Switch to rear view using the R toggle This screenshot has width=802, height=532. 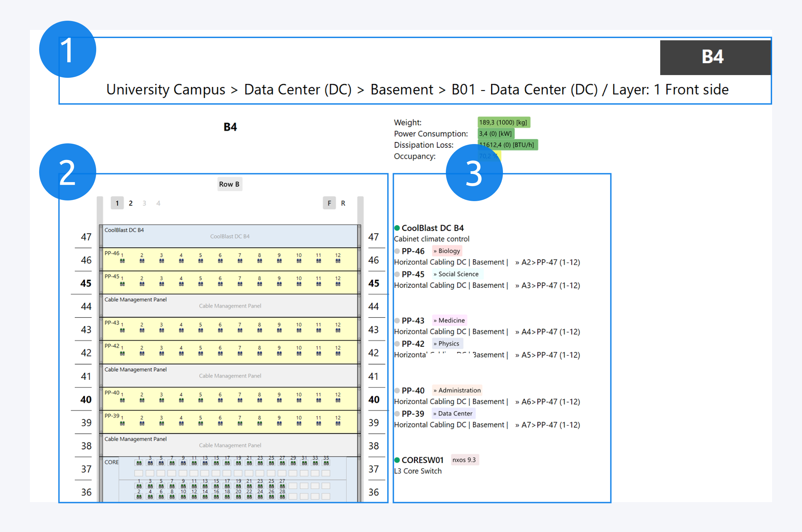point(343,203)
